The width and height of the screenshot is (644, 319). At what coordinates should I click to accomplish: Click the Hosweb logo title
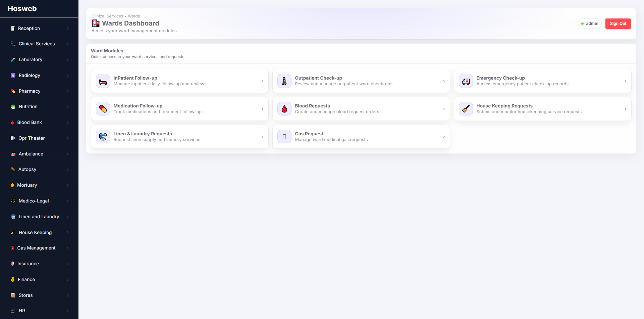(22, 9)
